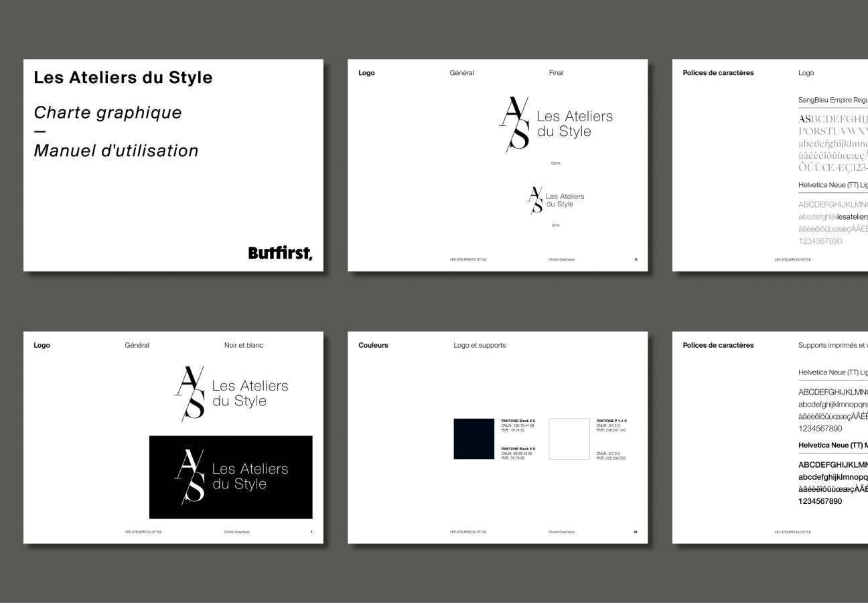
Task: Click the 'Manuel d'utilisation' text
Action: tap(116, 151)
